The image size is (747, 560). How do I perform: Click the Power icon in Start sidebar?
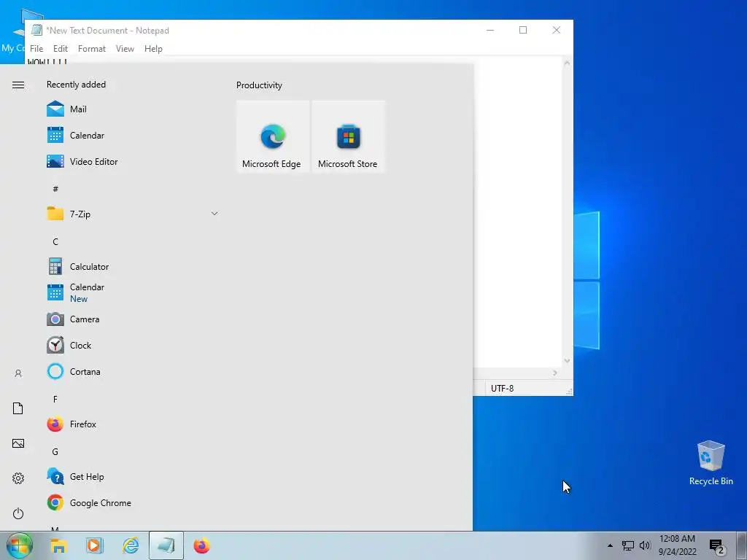tap(18, 513)
